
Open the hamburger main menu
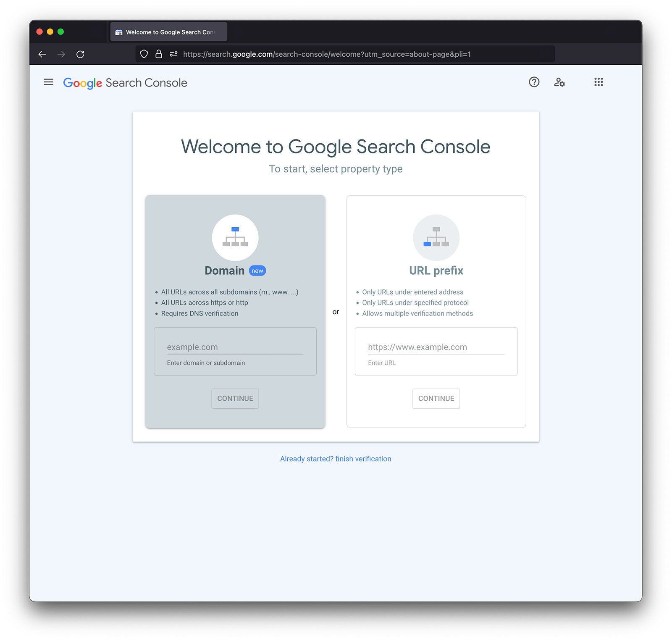coord(49,82)
